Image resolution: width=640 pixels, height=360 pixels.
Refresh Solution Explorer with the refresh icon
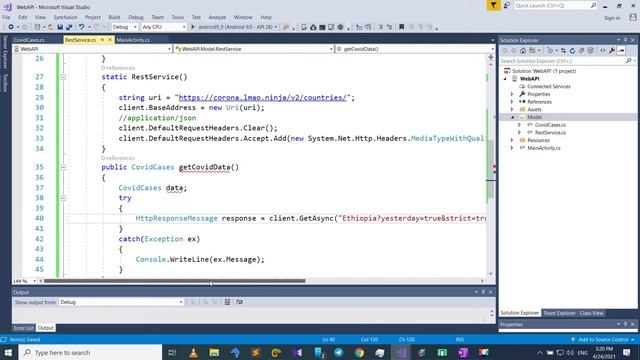coord(572,51)
